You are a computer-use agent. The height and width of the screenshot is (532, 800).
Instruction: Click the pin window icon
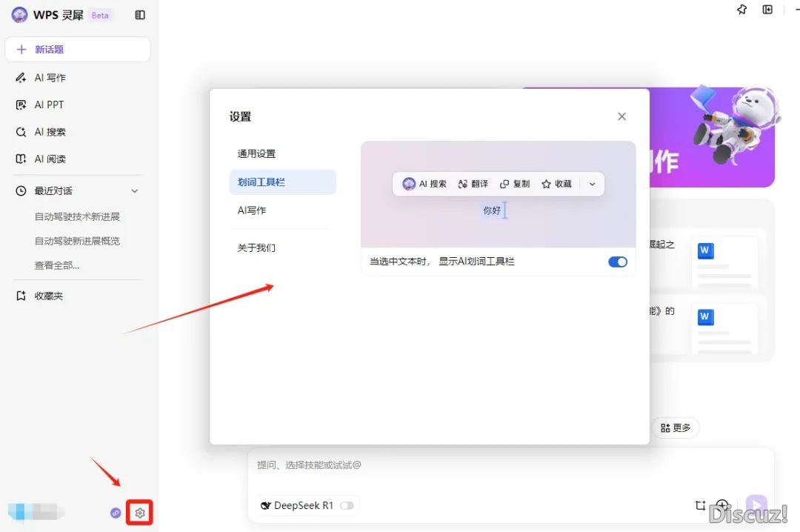tap(742, 10)
